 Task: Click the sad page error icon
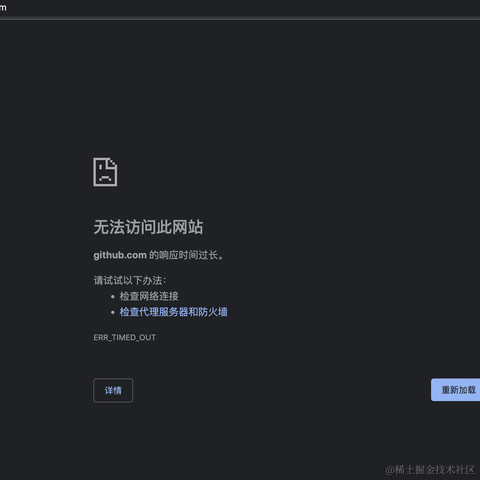click(105, 172)
